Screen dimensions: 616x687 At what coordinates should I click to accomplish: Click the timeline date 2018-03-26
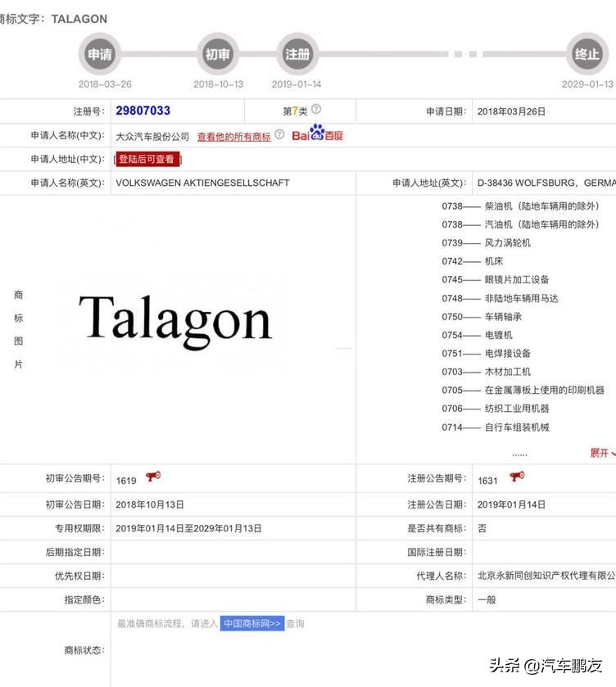tap(105, 84)
